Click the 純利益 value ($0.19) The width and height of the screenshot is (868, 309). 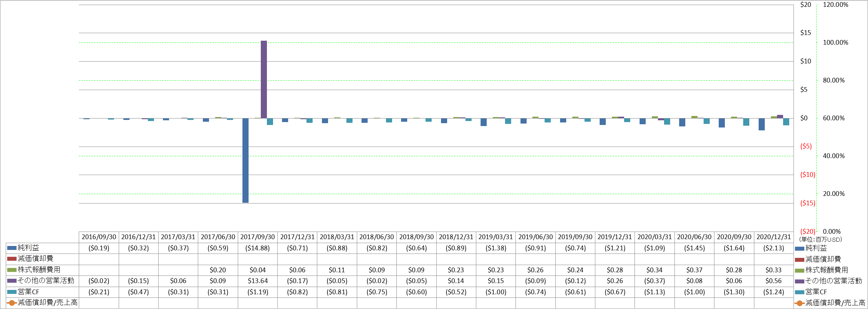[x=99, y=248]
